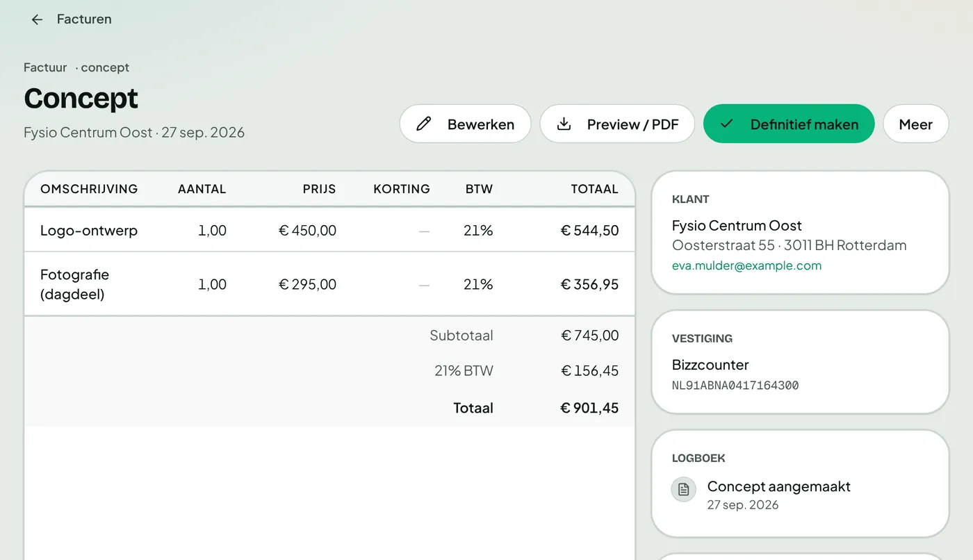Click the € 450,00 price cell
Viewport: 973px width, 560px height.
[x=307, y=231]
